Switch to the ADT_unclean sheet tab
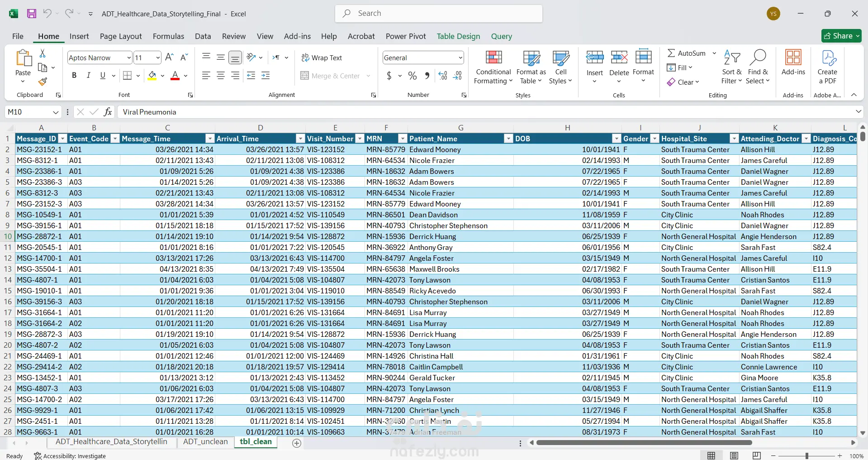 coord(205,442)
